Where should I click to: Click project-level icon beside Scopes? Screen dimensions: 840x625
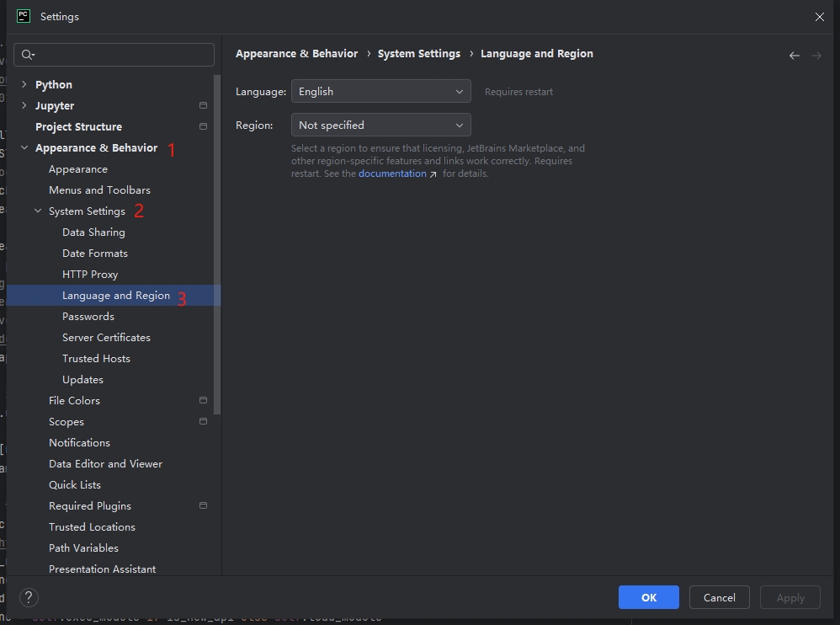coord(203,421)
